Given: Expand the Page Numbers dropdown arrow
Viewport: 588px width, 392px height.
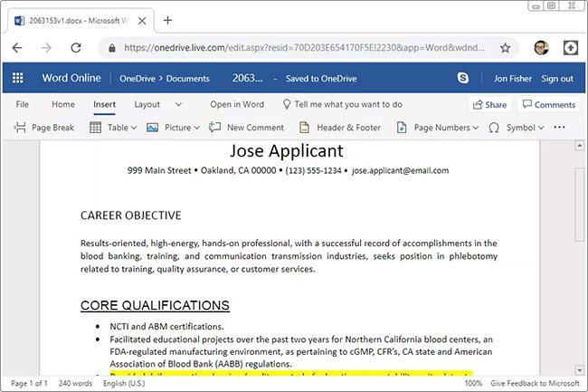Looking at the screenshot, I should coord(476,128).
